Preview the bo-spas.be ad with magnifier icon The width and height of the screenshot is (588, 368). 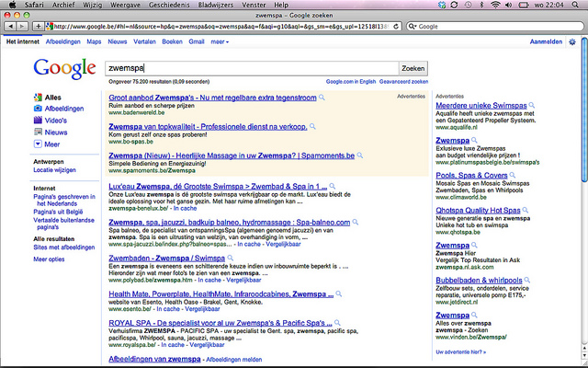click(x=312, y=127)
